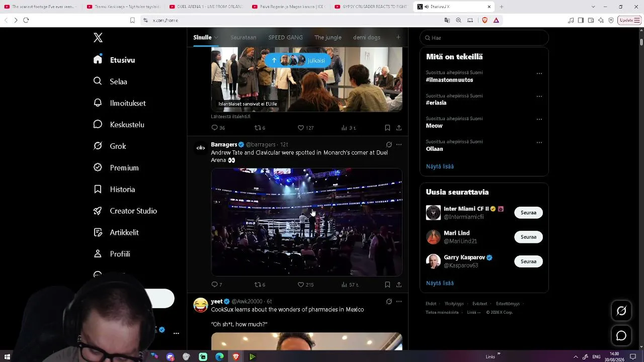Bookmark the Barragers post
Viewport: 644px width, 362px height.
(x=387, y=285)
